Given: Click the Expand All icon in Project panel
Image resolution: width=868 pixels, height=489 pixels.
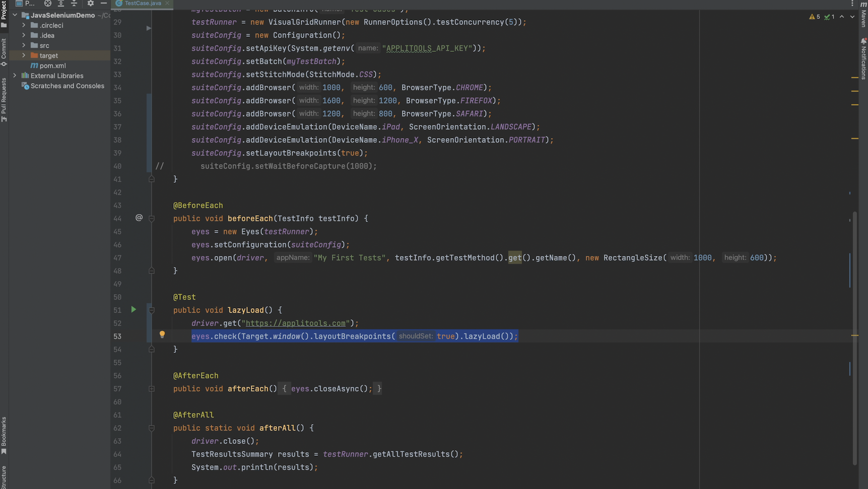Looking at the screenshot, I should pos(61,3).
